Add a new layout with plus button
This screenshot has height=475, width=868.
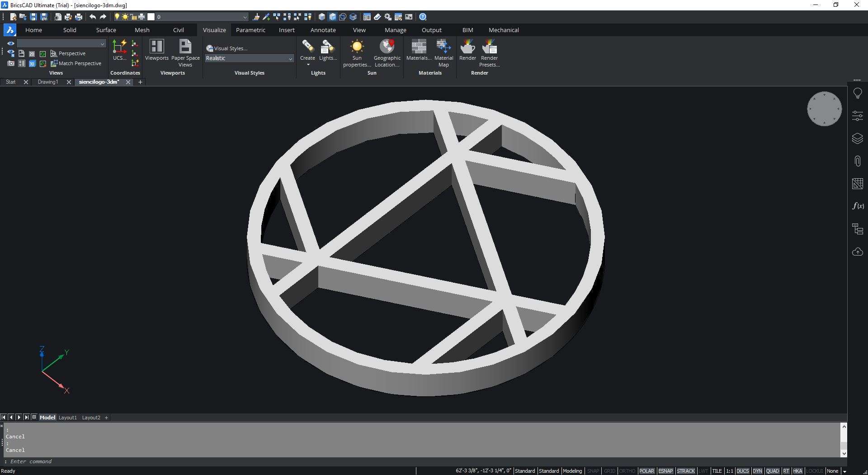coord(106,418)
